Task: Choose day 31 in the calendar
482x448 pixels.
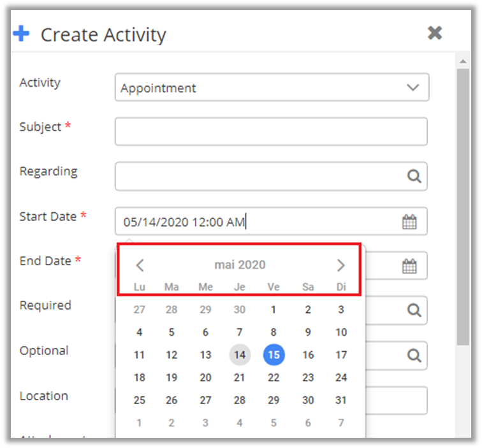Action: (x=341, y=400)
